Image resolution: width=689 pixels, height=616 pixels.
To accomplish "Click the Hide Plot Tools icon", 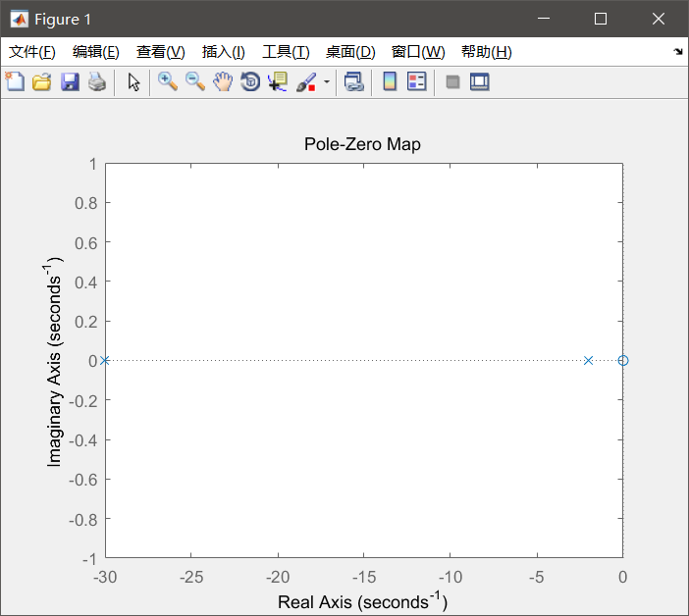I will [x=452, y=82].
